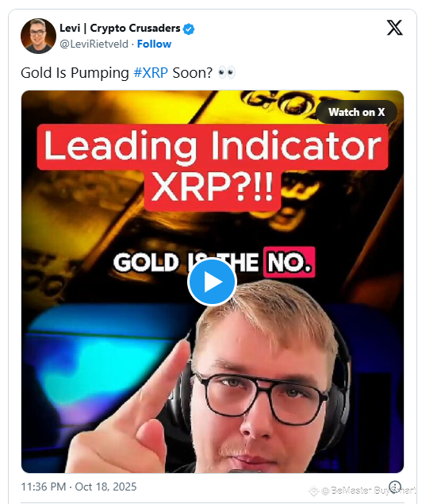Screen dimensions: 422x504
Task: Play the embedded video
Action: (212, 282)
